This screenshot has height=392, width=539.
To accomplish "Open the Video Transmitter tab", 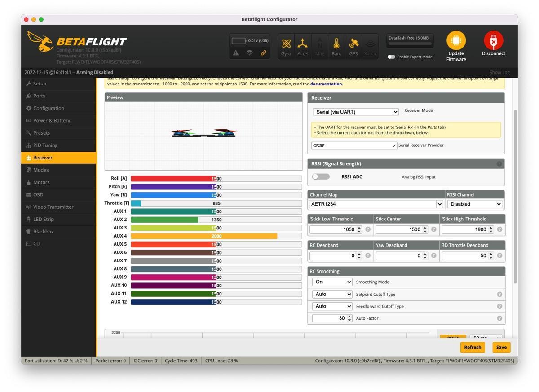I will 58,207.
